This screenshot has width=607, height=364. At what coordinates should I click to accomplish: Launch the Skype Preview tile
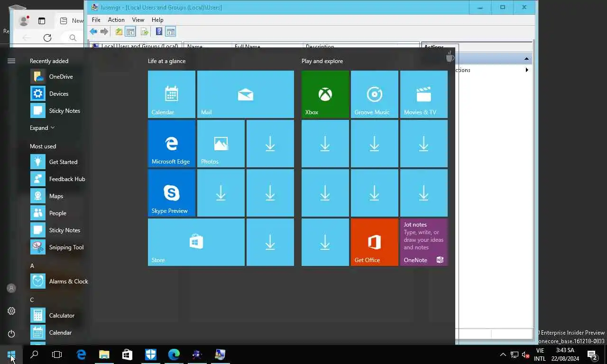point(172,193)
